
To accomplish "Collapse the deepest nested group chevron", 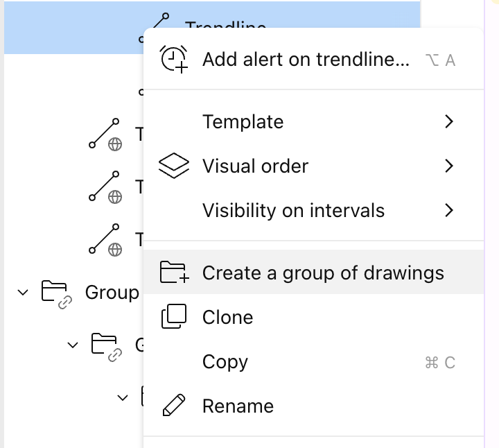I will coord(123,397).
